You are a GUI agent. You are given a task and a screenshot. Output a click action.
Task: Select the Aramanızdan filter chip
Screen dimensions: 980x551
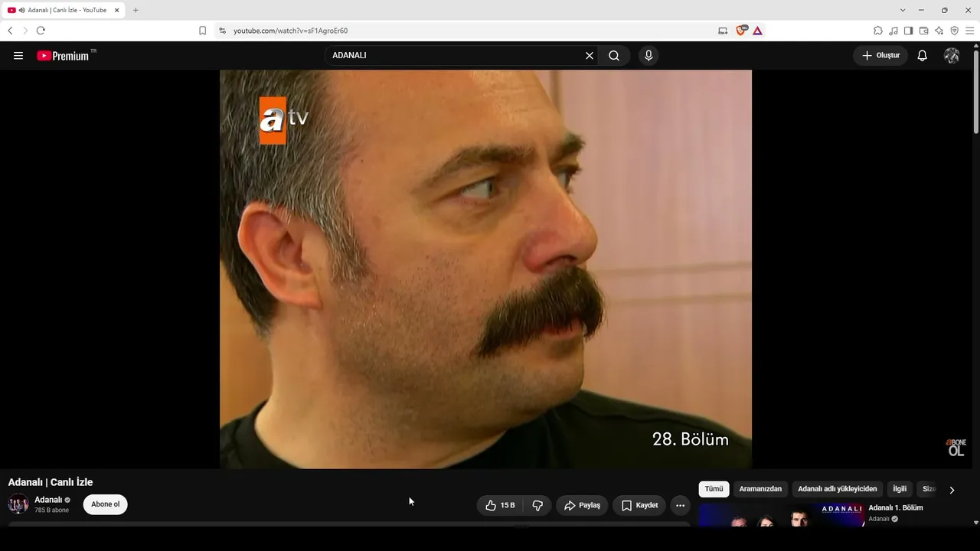(x=760, y=489)
